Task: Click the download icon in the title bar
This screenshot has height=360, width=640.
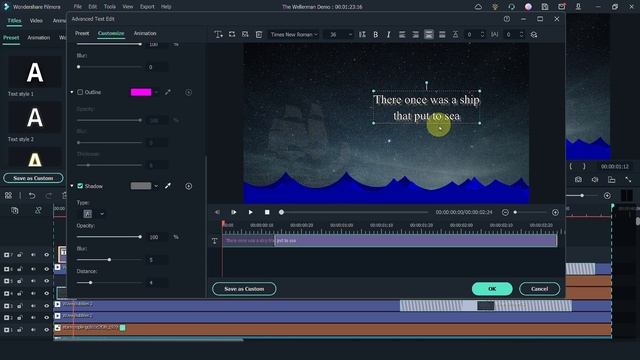Action: (x=578, y=7)
